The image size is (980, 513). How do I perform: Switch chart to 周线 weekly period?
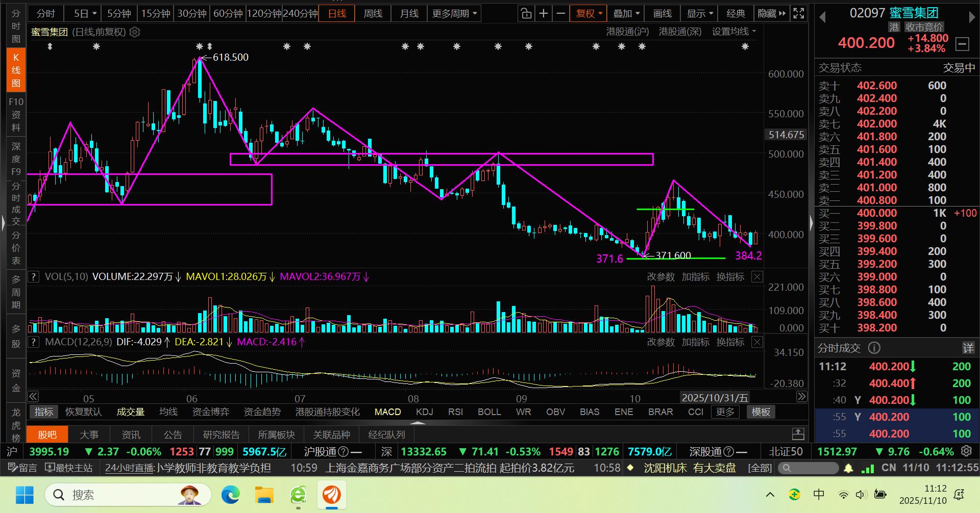pos(373,14)
